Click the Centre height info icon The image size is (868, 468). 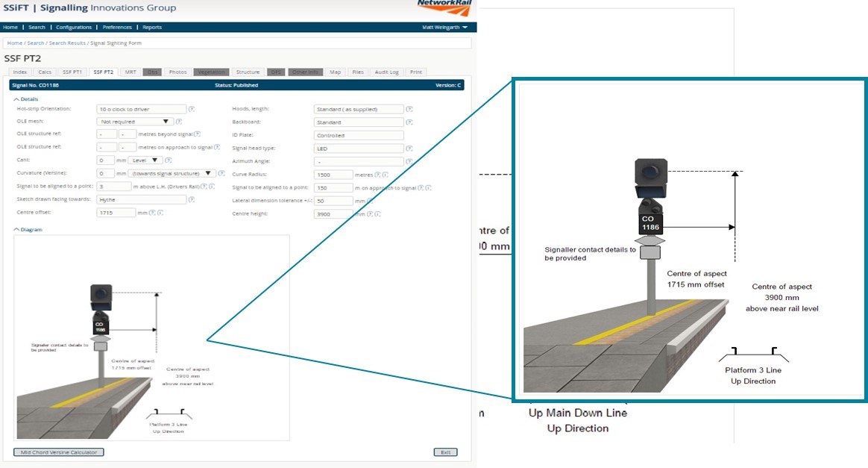click(377, 213)
